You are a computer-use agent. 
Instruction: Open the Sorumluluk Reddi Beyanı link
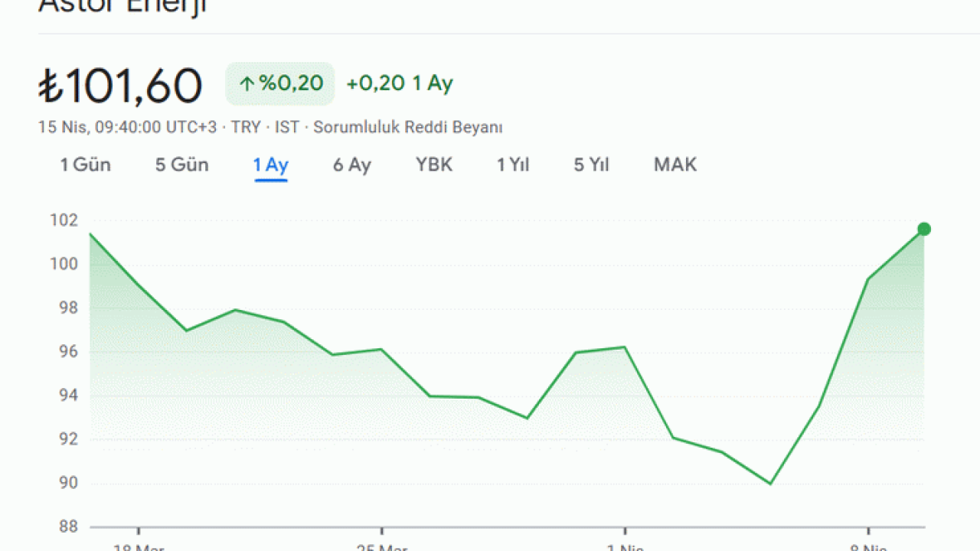408,127
